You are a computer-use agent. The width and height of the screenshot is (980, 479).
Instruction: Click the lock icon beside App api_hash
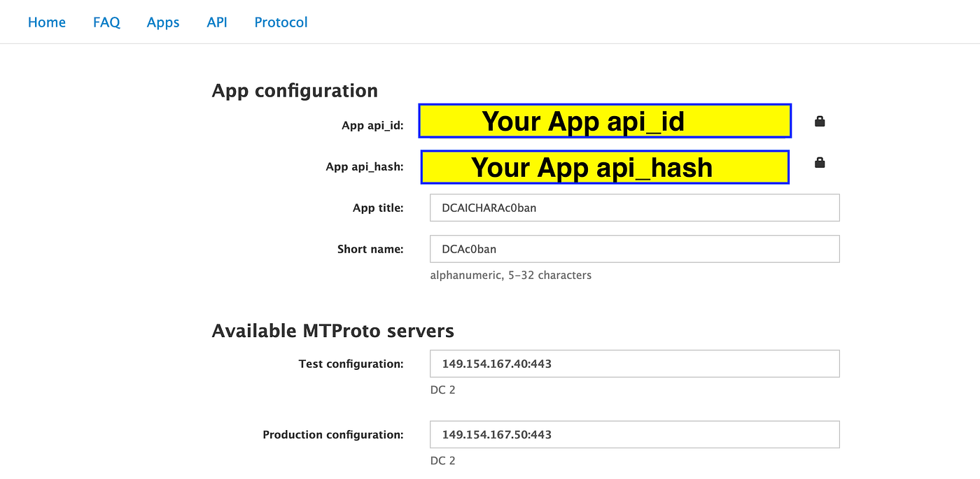pyautogui.click(x=820, y=163)
